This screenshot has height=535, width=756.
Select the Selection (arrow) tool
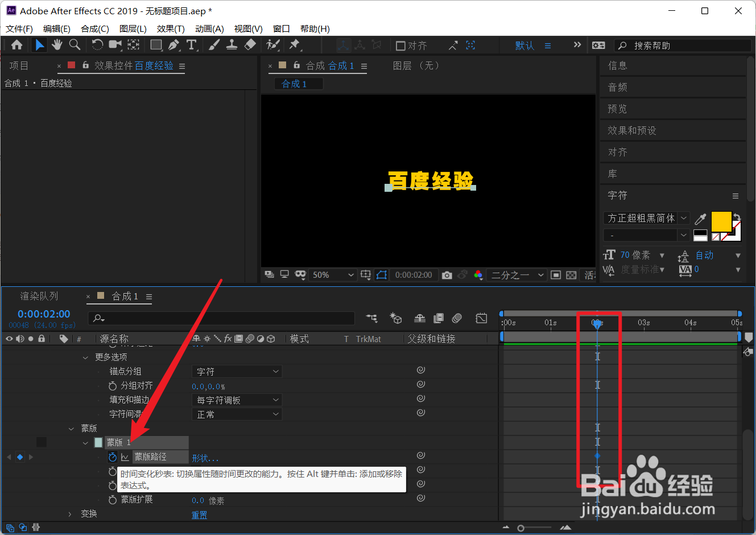pyautogui.click(x=39, y=45)
